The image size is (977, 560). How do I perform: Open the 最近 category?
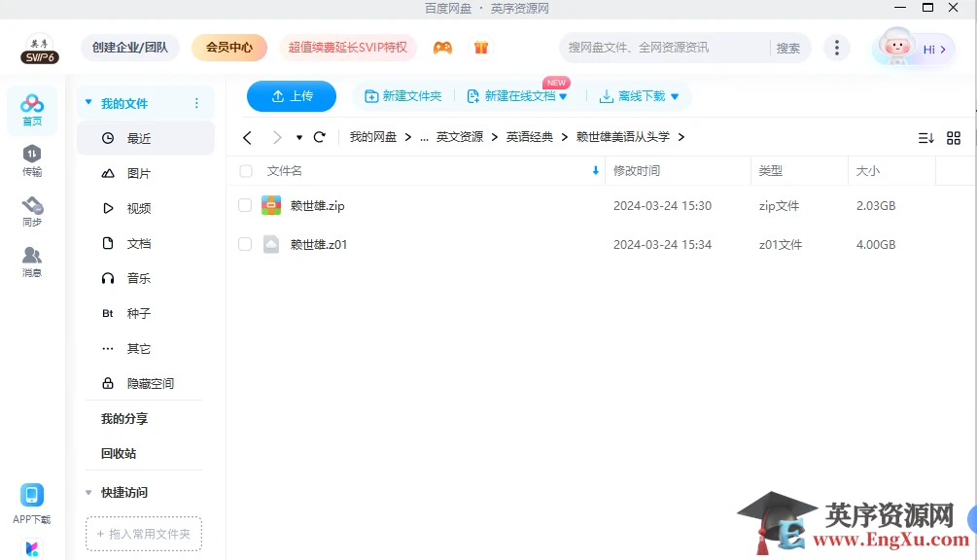[145, 138]
